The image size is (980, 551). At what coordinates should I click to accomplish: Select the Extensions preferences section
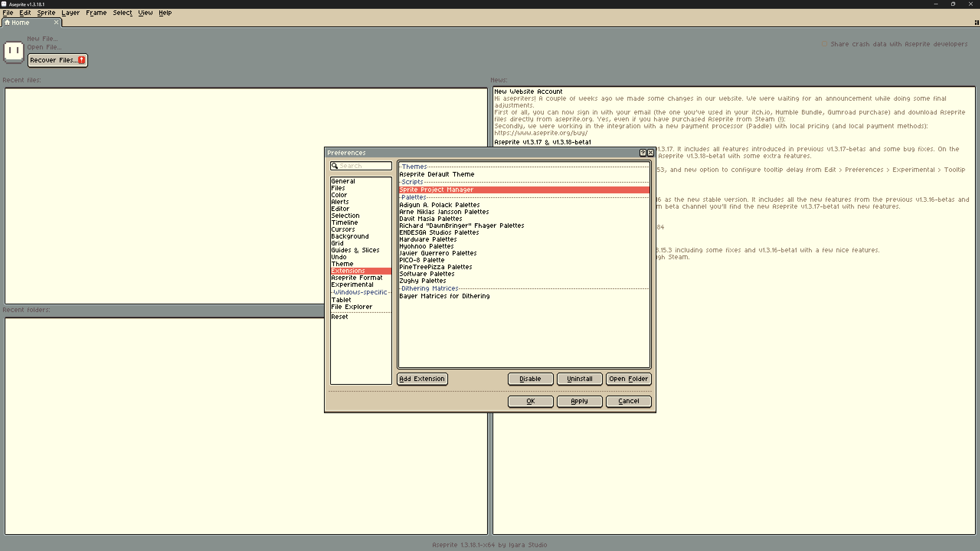(x=361, y=271)
